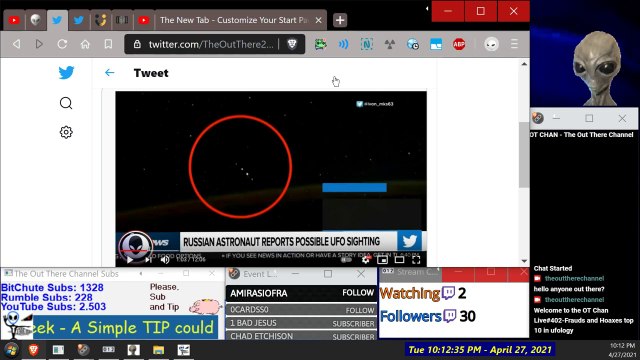Open the Windows Start button

[11, 350]
